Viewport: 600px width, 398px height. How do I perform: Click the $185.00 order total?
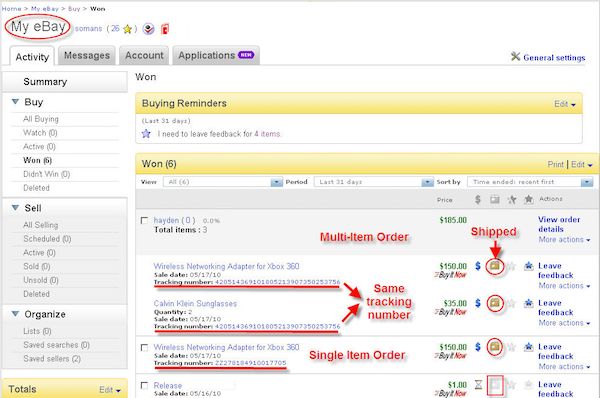[453, 220]
